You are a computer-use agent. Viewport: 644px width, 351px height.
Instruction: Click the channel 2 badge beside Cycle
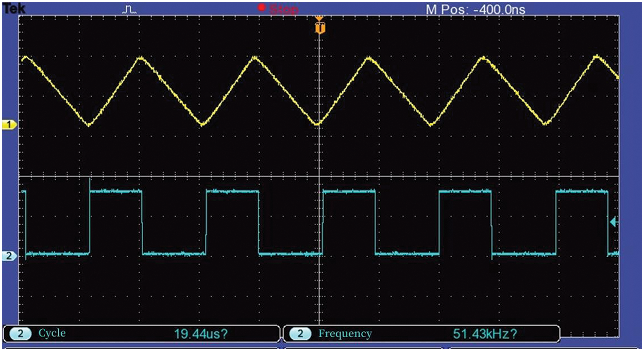point(21,334)
